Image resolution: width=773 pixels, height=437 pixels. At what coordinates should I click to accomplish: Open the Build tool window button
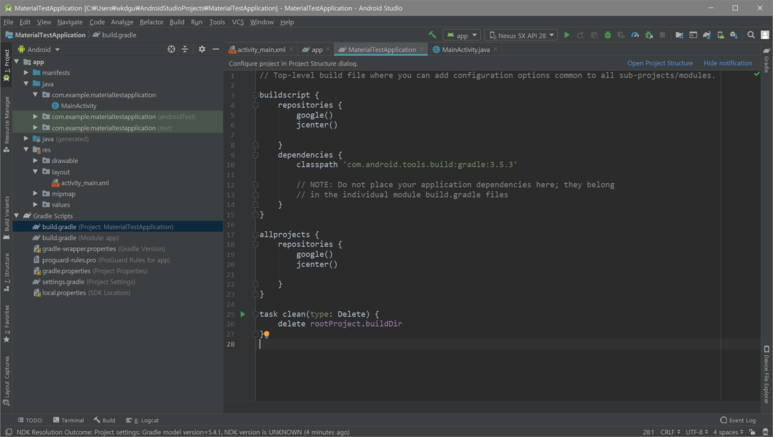pos(105,420)
